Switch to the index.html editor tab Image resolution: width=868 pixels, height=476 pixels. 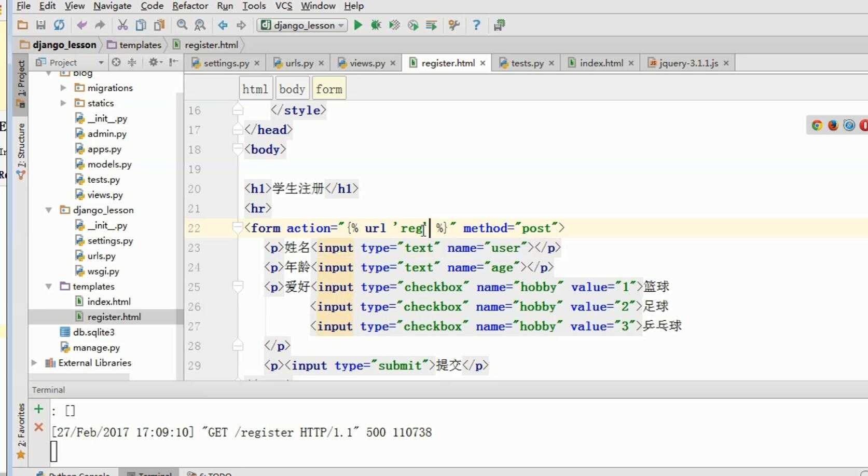[601, 63]
